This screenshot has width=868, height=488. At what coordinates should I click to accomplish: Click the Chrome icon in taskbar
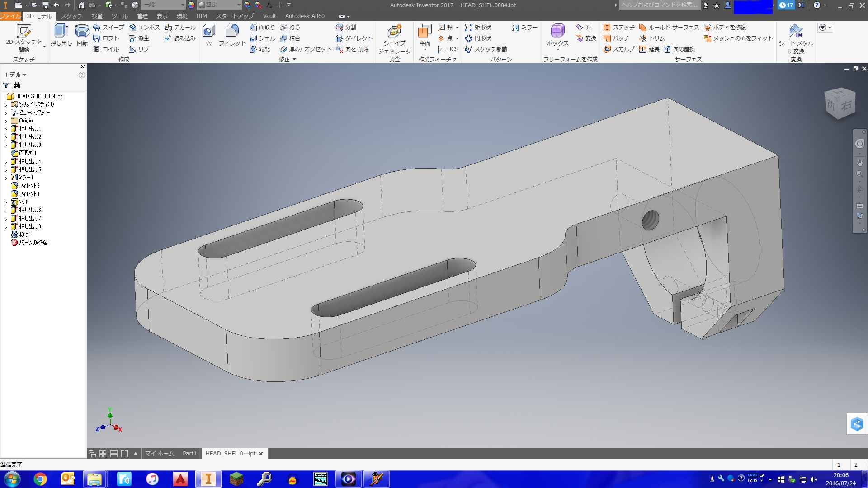[40, 479]
